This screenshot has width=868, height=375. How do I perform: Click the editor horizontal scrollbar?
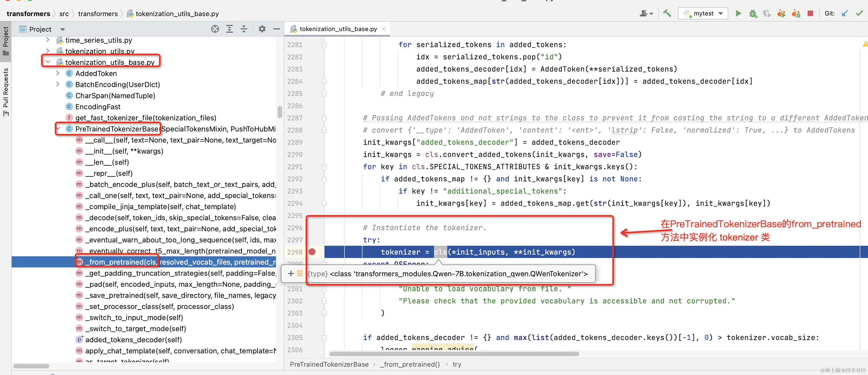click(x=454, y=354)
